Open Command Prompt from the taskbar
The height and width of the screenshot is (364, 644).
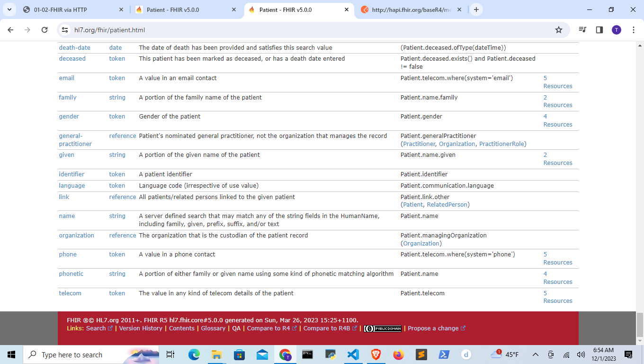[x=308, y=355]
